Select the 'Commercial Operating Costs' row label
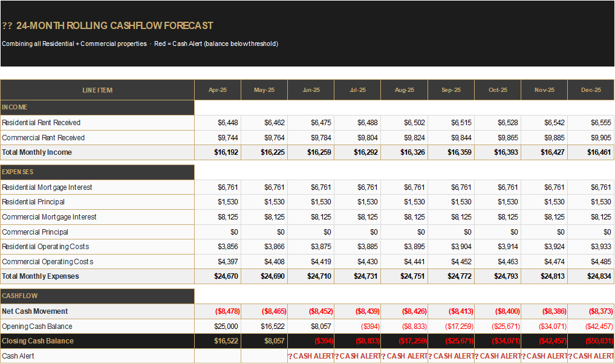615x364 pixels. point(97,262)
